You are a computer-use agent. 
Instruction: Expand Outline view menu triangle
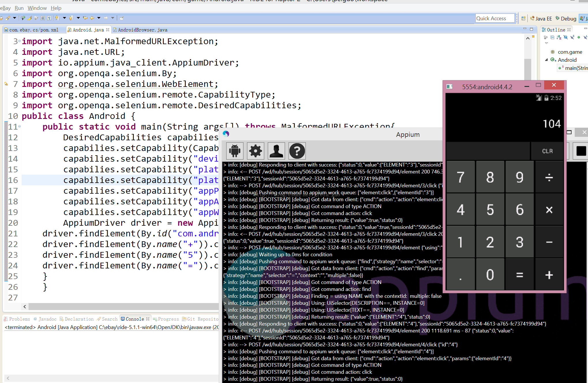(x=546, y=43)
